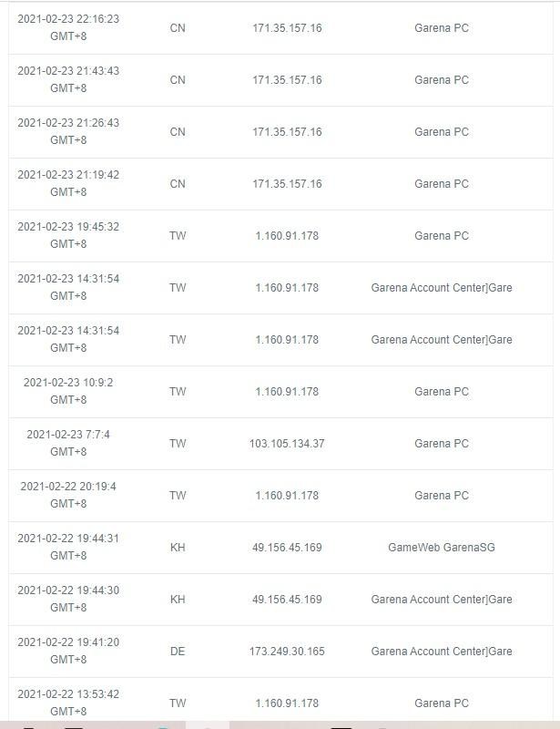Click the 2021-02-23 21:26:43 timestamp entry

pyautogui.click(x=68, y=131)
